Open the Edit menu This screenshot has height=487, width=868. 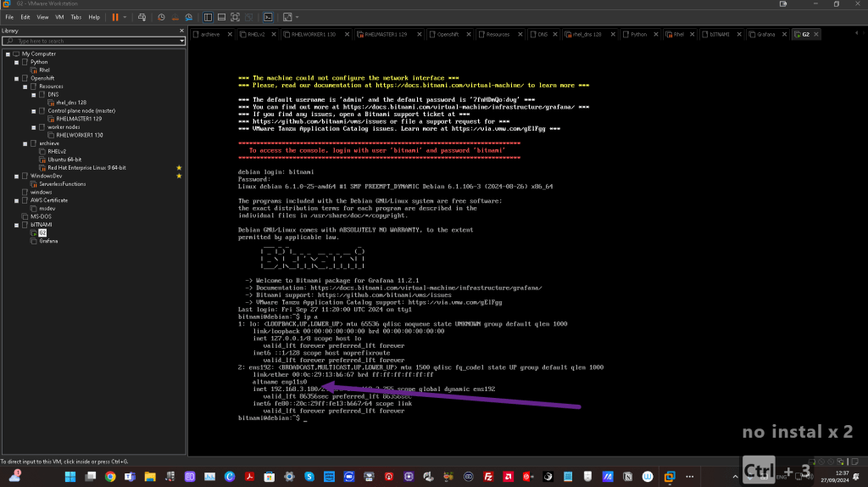pyautogui.click(x=25, y=17)
